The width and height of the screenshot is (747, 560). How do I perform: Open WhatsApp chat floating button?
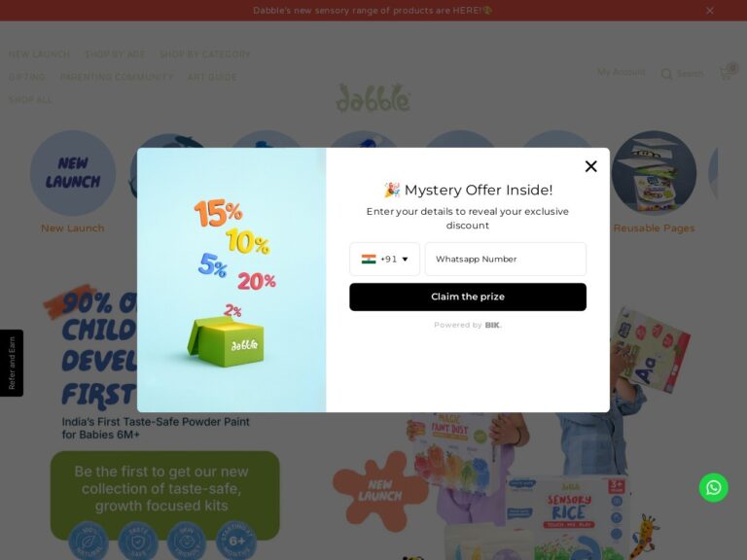tap(713, 488)
